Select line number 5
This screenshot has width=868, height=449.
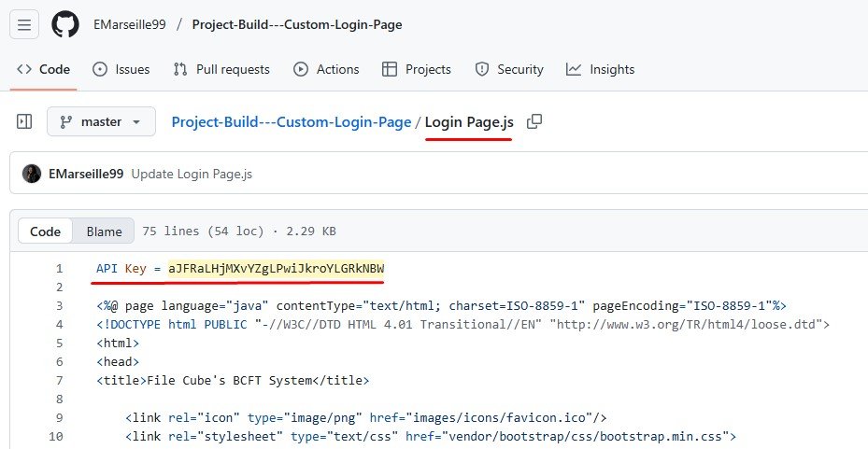click(x=59, y=343)
